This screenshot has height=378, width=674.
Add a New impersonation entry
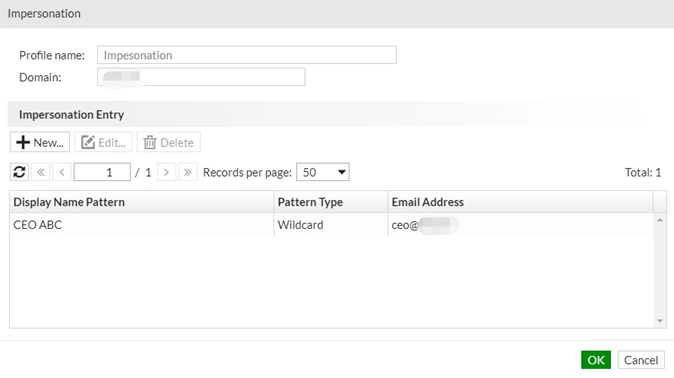tap(40, 142)
